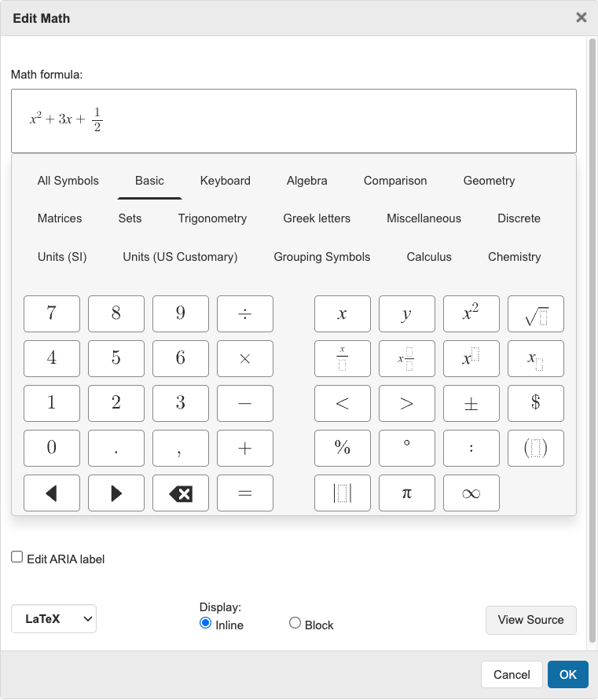Close the Edit Math dialog

581,17
